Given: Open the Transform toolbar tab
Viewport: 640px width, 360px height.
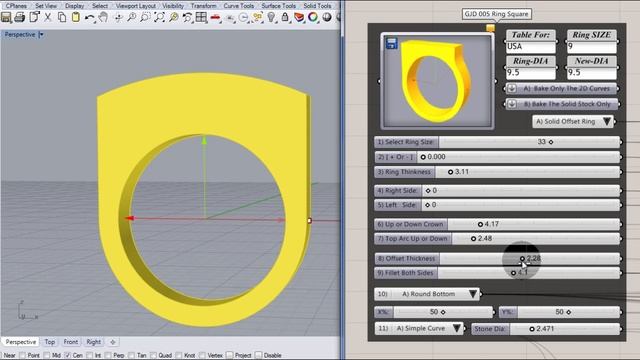Looking at the screenshot, I should click(203, 6).
